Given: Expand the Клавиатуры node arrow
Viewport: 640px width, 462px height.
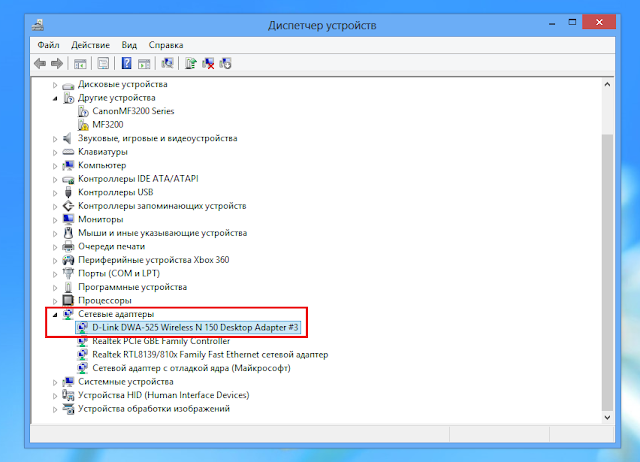Looking at the screenshot, I should pos(55,153).
